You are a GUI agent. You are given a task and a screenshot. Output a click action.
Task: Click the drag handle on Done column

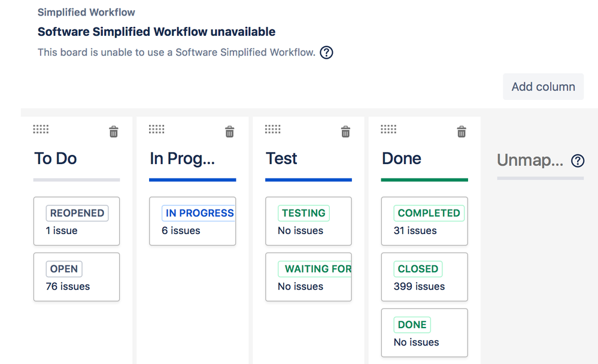[388, 129]
